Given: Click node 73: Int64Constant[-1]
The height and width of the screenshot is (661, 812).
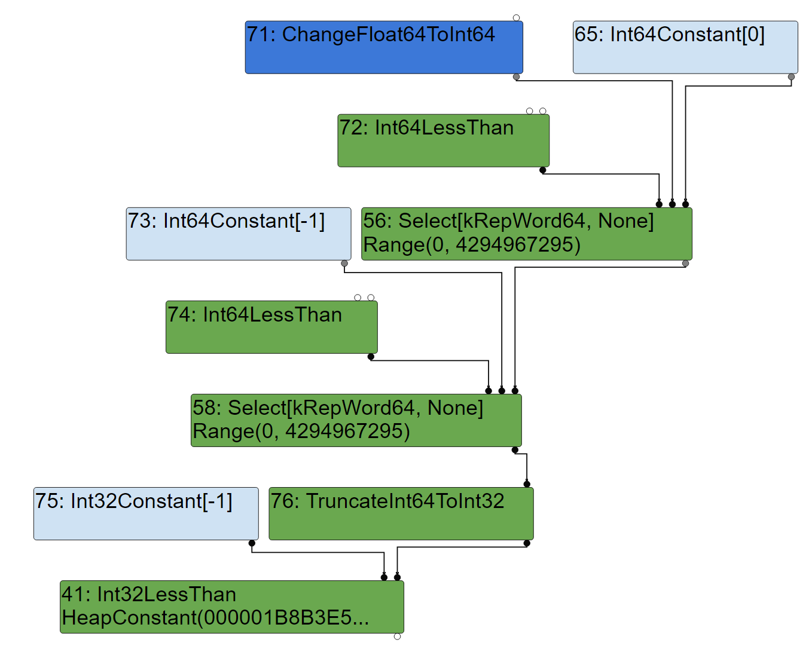Looking at the screenshot, I should (238, 234).
